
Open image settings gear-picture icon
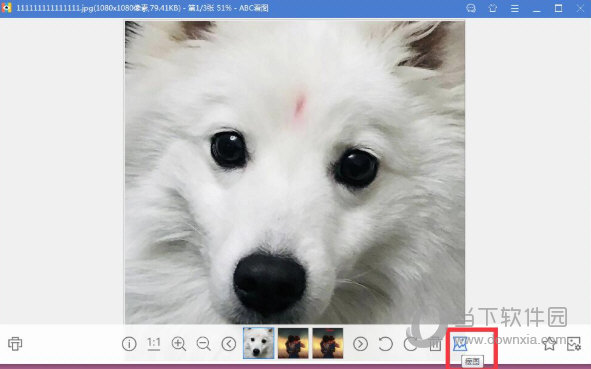coord(574,344)
